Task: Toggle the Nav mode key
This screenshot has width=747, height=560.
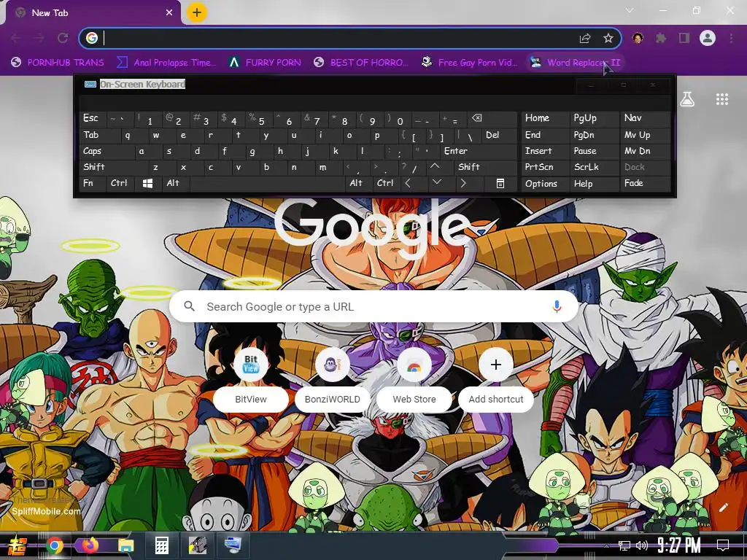Action: point(646,118)
